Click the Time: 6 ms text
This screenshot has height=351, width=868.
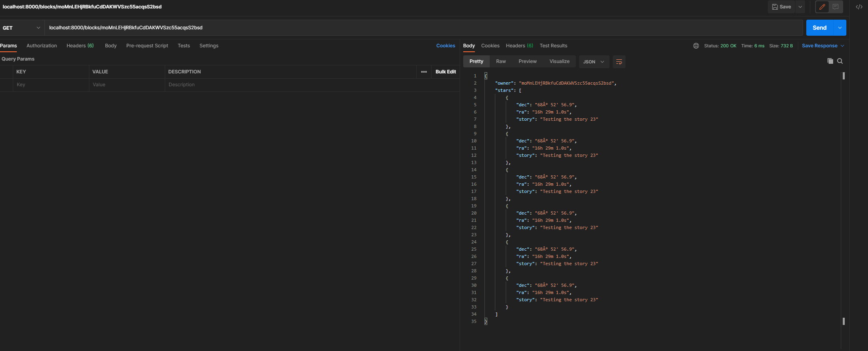pyautogui.click(x=753, y=46)
